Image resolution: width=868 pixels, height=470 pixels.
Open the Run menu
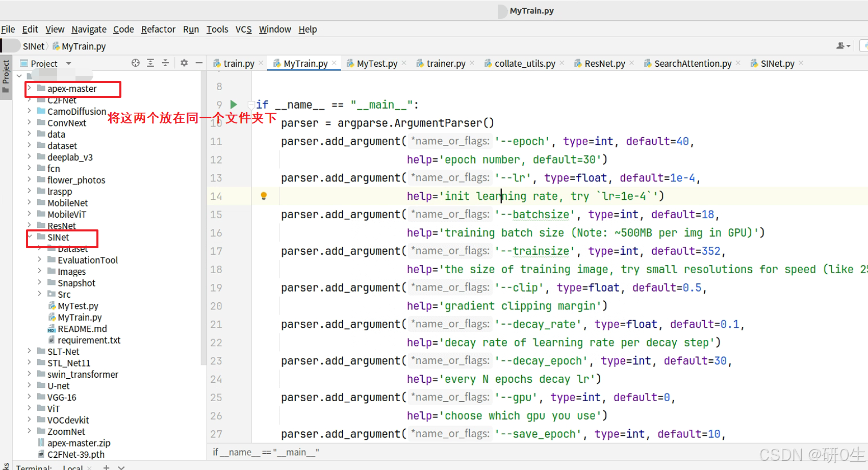[x=191, y=29]
